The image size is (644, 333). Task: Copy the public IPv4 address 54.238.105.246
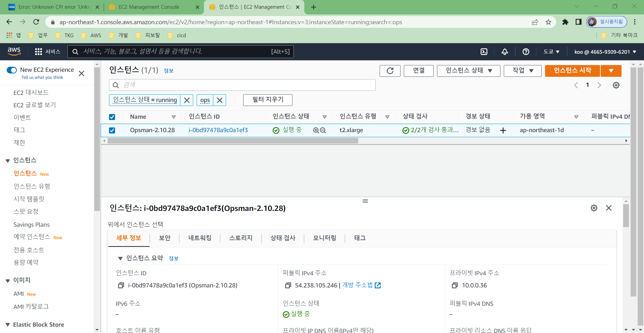coord(288,285)
